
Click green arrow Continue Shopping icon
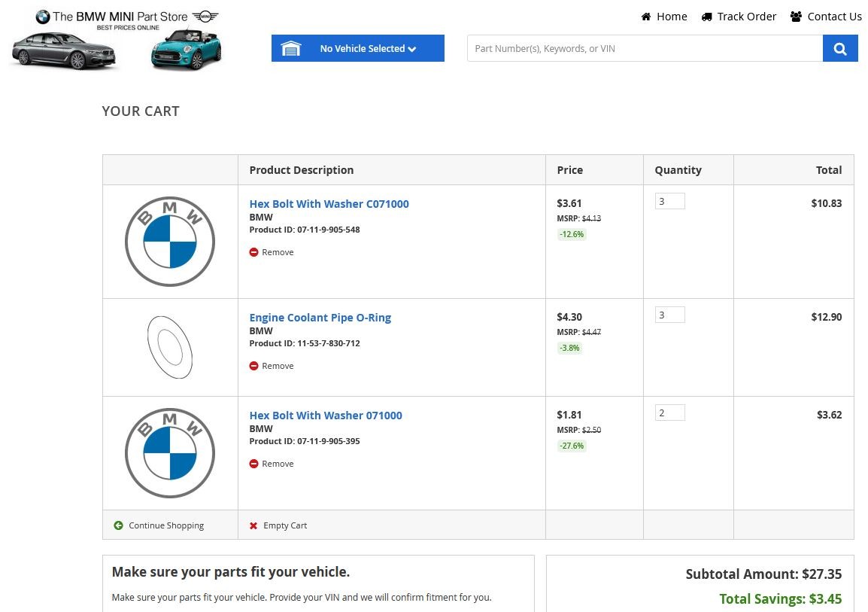118,525
